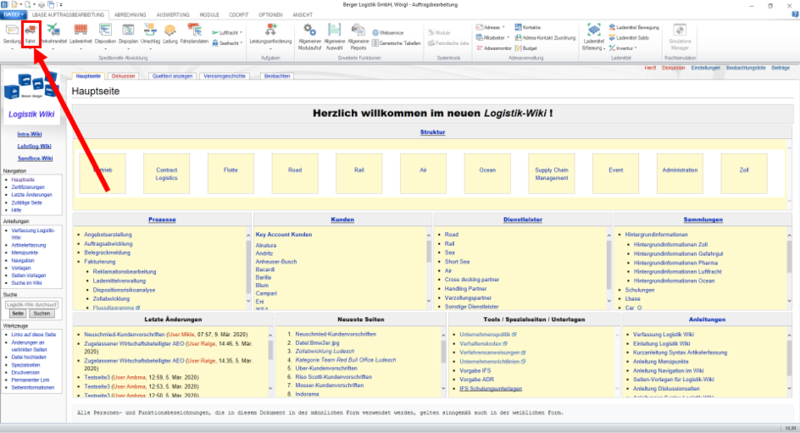Switch to the ABRECHNUNG ribbon tab

point(130,15)
